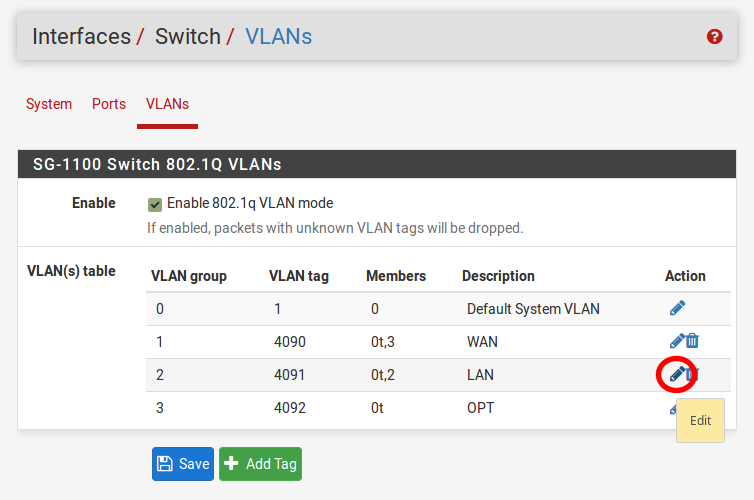
Task: Switch to the System tab
Action: (49, 104)
